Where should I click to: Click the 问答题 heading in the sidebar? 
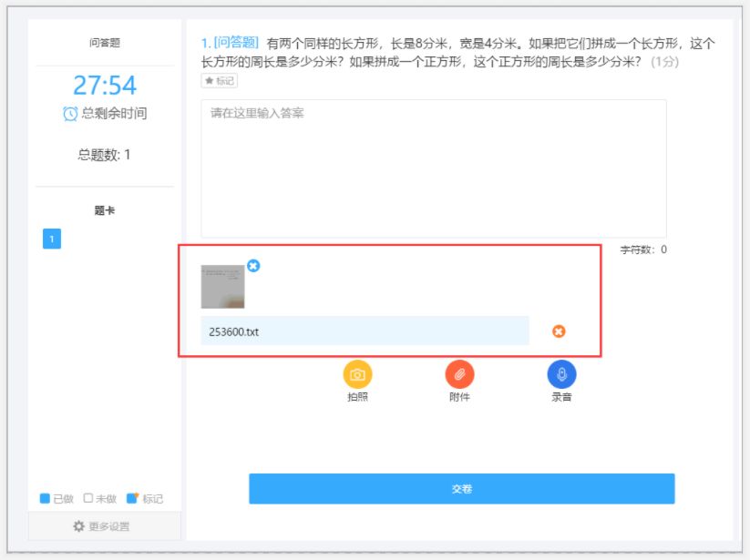[x=104, y=43]
